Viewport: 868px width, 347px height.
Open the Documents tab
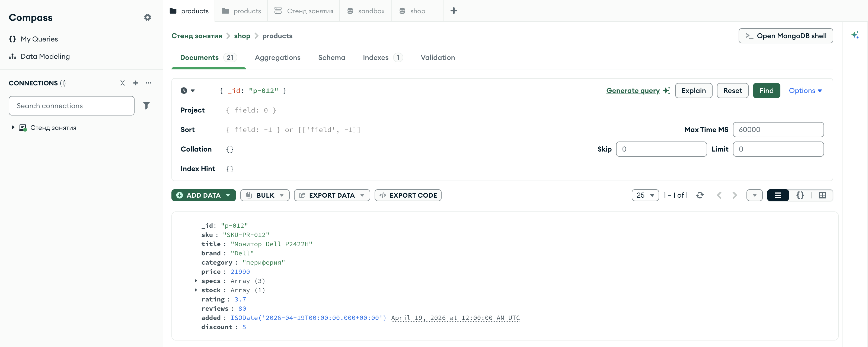click(x=208, y=58)
